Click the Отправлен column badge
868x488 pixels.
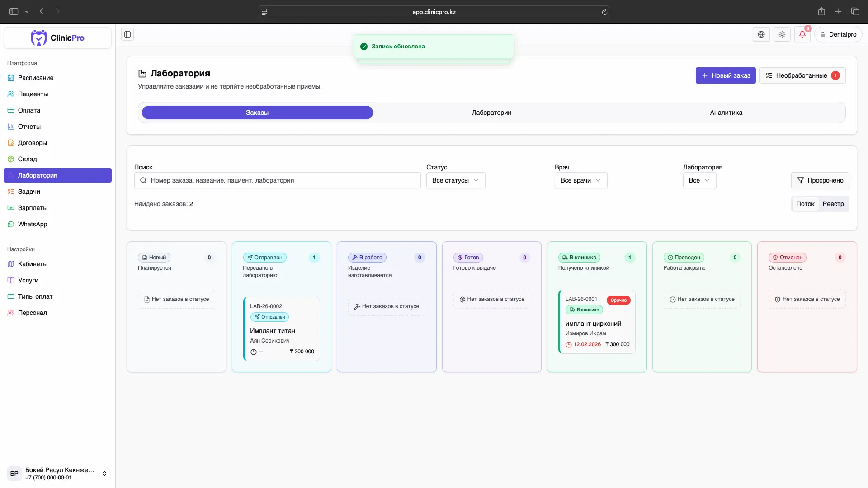click(x=265, y=258)
